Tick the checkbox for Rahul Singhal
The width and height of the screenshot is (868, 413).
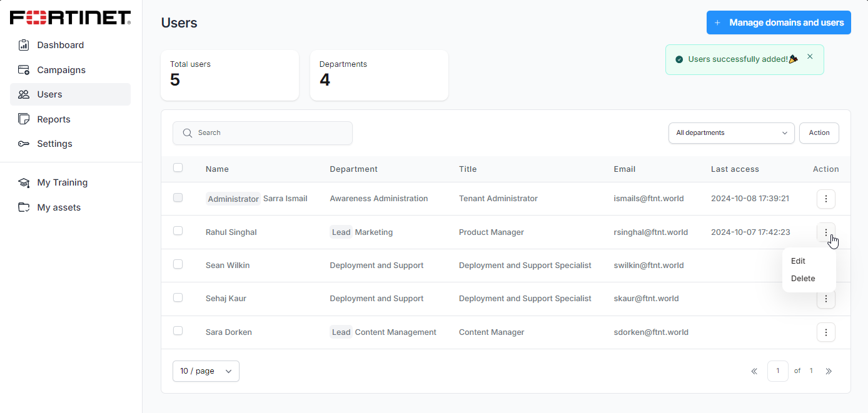click(x=178, y=231)
